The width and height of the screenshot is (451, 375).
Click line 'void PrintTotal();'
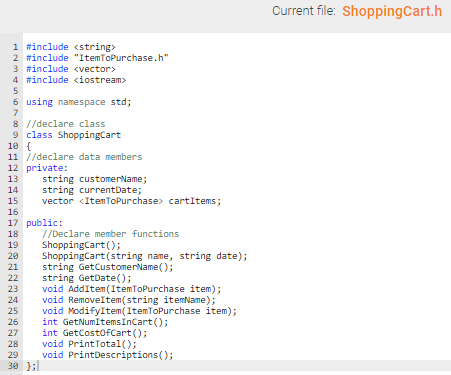pos(89,344)
